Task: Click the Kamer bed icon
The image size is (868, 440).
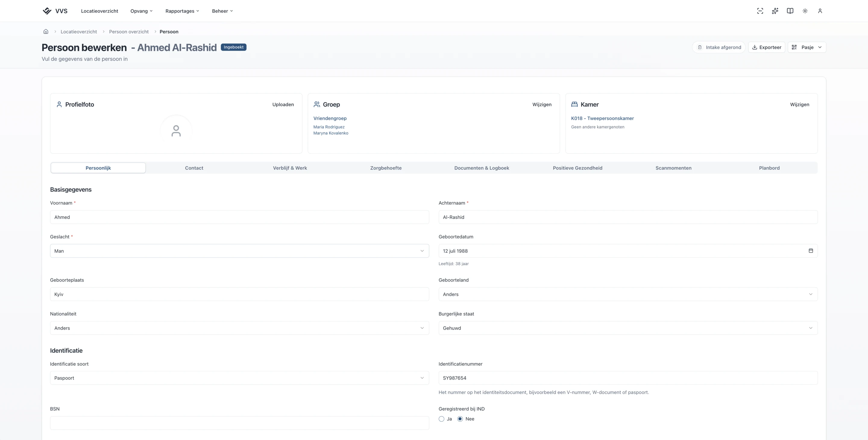Action: point(574,105)
